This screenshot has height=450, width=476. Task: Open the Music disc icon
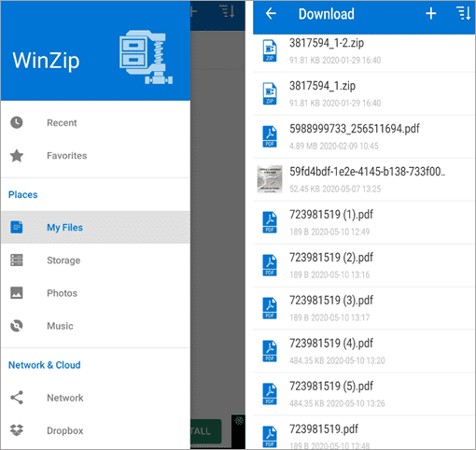click(x=17, y=326)
